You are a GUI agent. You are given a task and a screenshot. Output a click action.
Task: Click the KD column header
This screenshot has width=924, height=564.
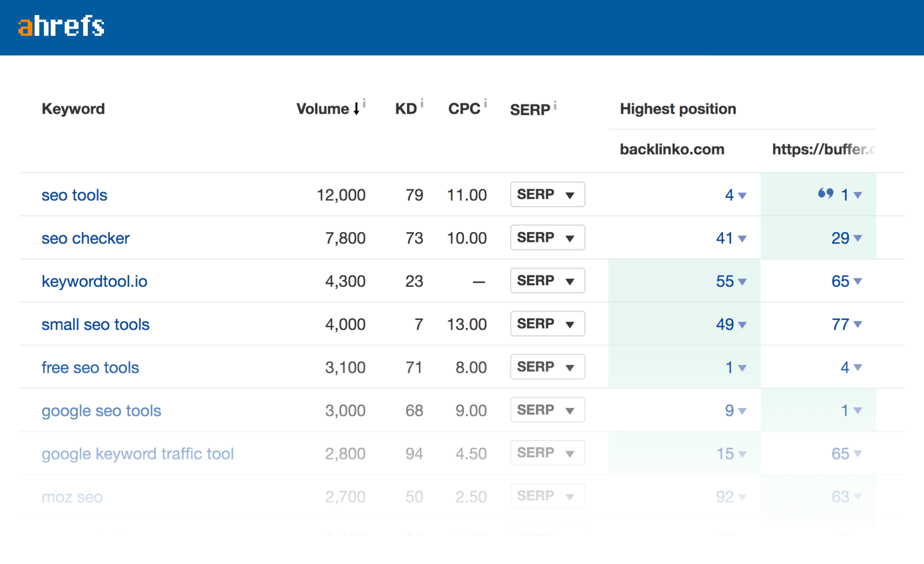406,109
